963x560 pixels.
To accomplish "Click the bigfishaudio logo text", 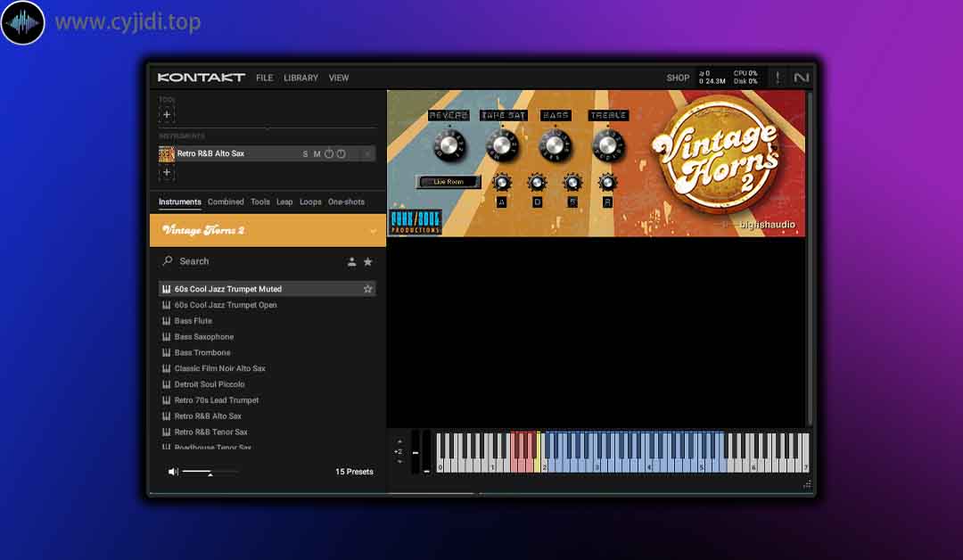I will pos(767,225).
